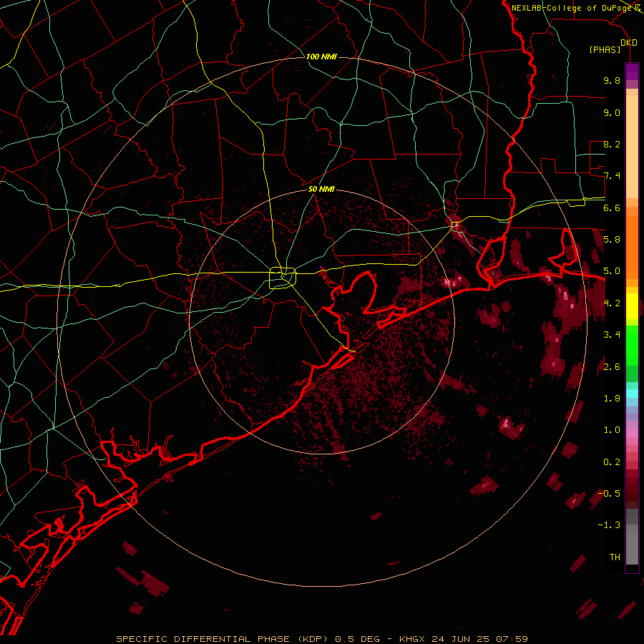Click the cyan band of the color bar

632,394
